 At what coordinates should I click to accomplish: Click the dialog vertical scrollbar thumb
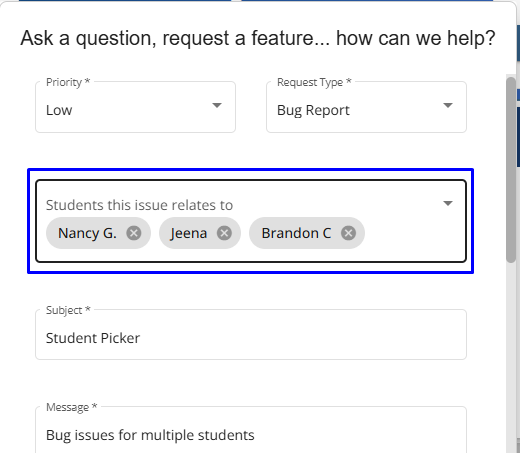pyautogui.click(x=511, y=170)
